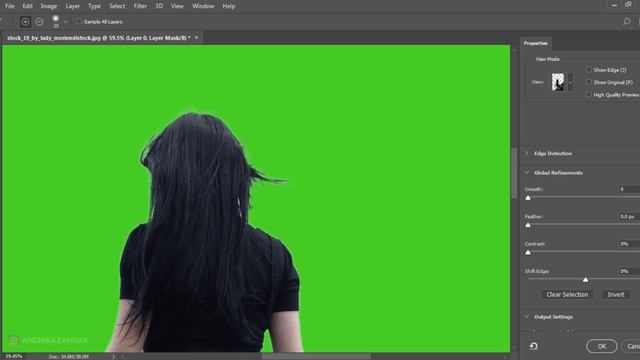Collapse the Global Refinements section
This screenshot has height=360, width=640.
click(527, 173)
